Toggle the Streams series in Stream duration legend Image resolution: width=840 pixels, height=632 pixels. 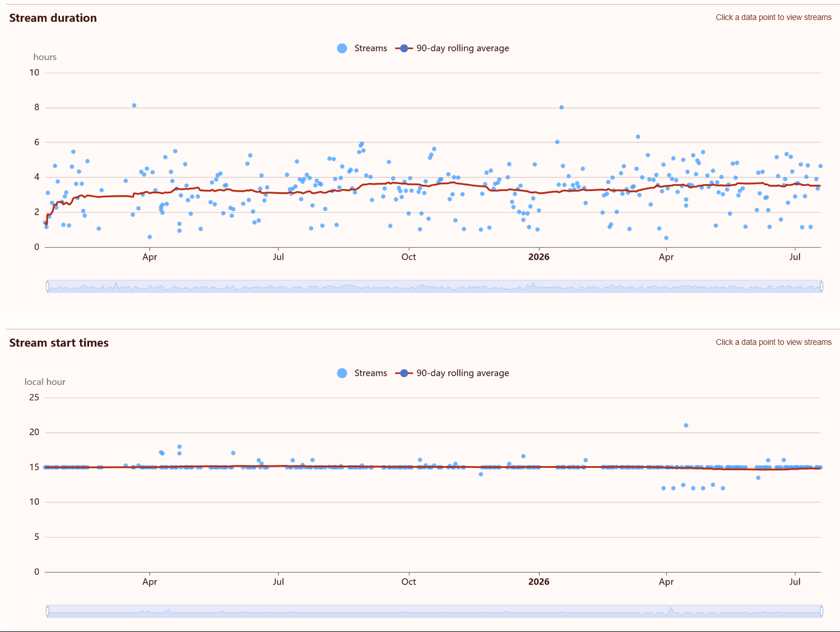[362, 48]
